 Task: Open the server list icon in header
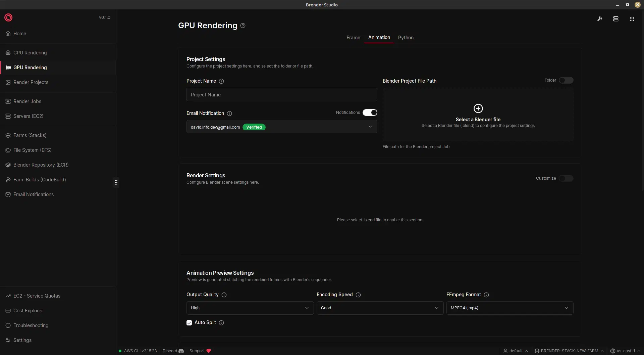pos(615,19)
